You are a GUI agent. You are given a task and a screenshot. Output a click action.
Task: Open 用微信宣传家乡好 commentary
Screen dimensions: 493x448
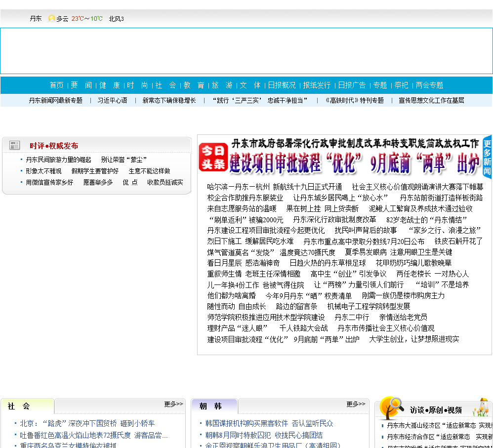(49, 182)
